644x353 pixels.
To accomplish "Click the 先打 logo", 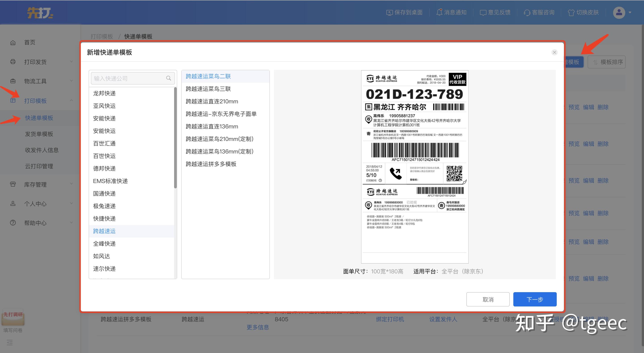I will [x=40, y=13].
